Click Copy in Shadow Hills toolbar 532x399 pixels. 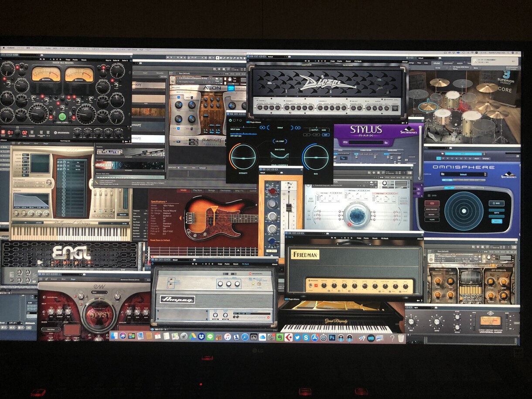tap(68, 60)
